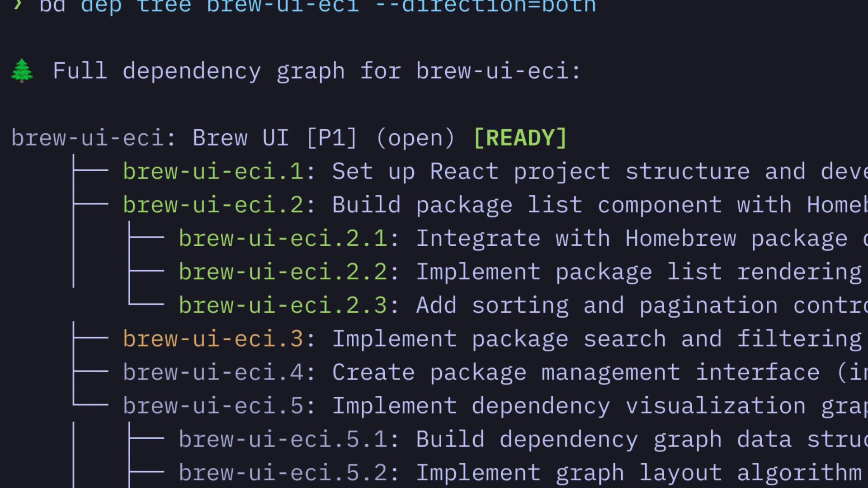Select the 'bd dep tree brew-ui-eci --direction=both' command text
This screenshot has width=868, height=488.
(x=318, y=6)
